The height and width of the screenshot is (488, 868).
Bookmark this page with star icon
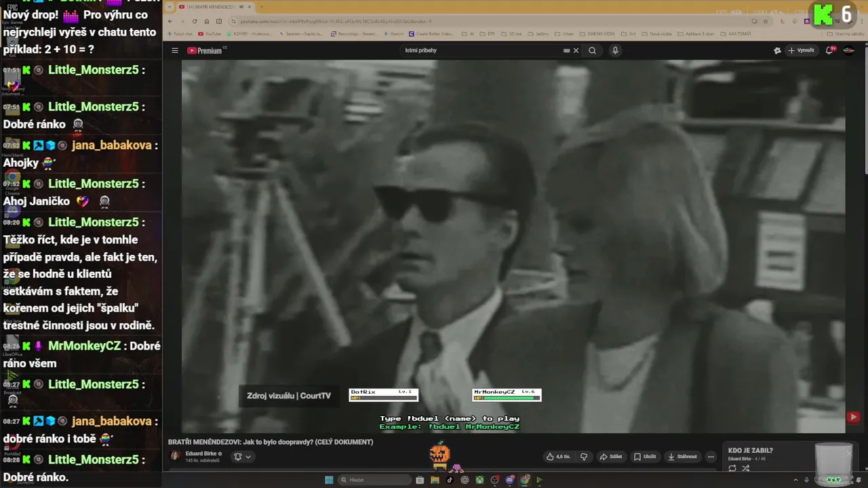[x=766, y=21]
